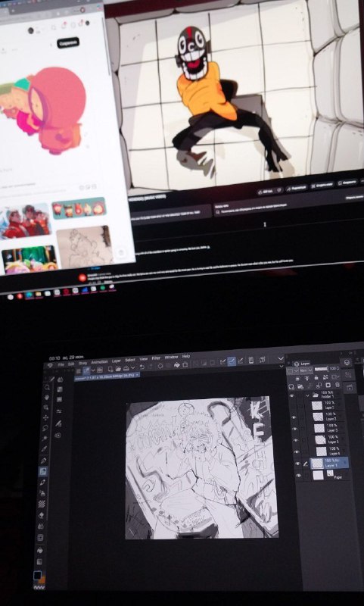Hide the Paper layer with eye icon
This screenshot has height=606, width=364.
[x=298, y=476]
